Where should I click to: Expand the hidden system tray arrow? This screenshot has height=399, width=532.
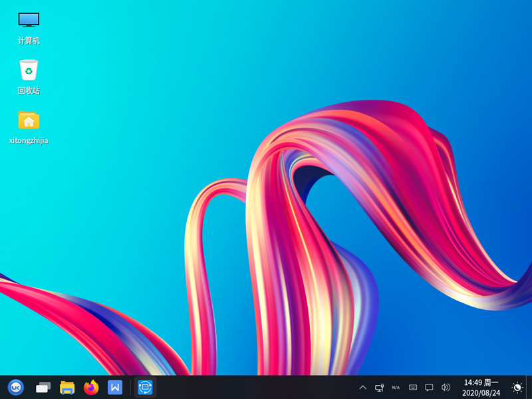click(x=362, y=387)
